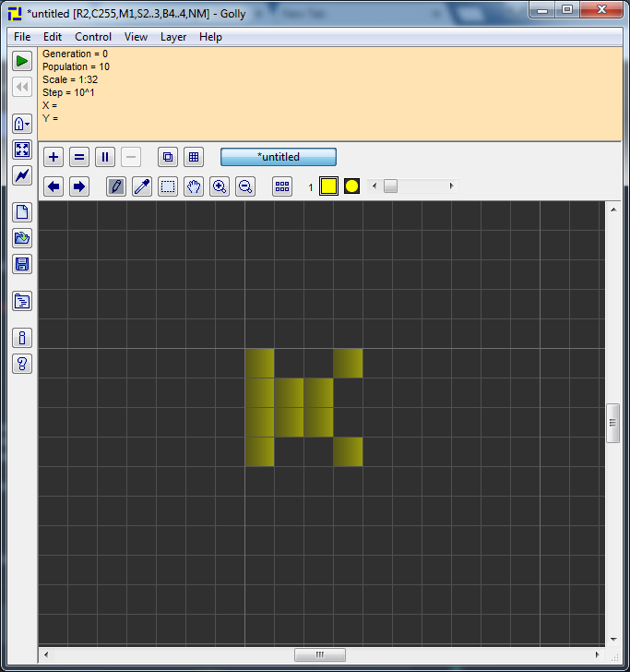Minimize the Golly window
630x672 pixels.
(x=542, y=10)
